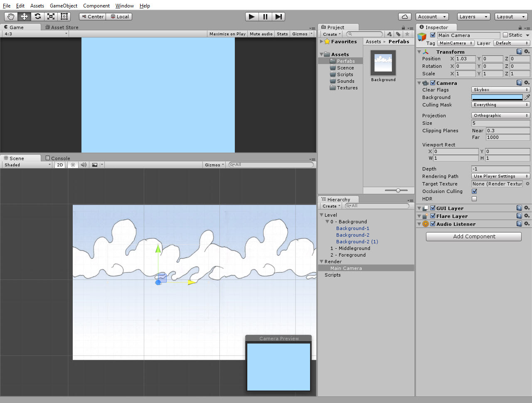Select the Background prefab thumbnail

coord(383,63)
